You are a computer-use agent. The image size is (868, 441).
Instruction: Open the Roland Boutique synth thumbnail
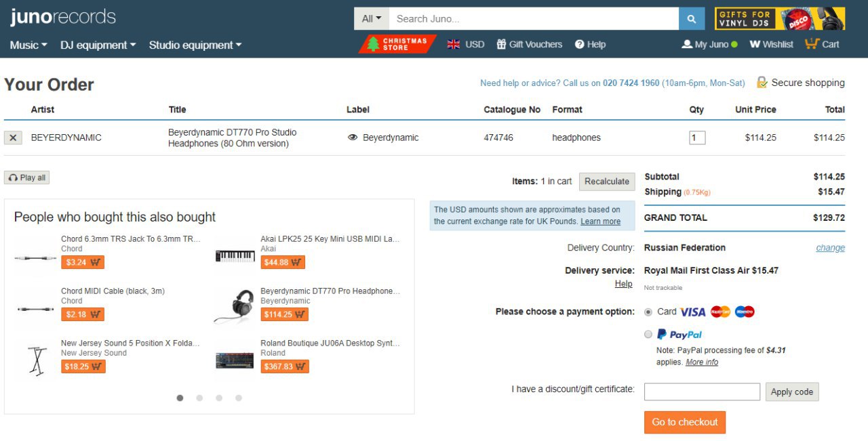(235, 360)
